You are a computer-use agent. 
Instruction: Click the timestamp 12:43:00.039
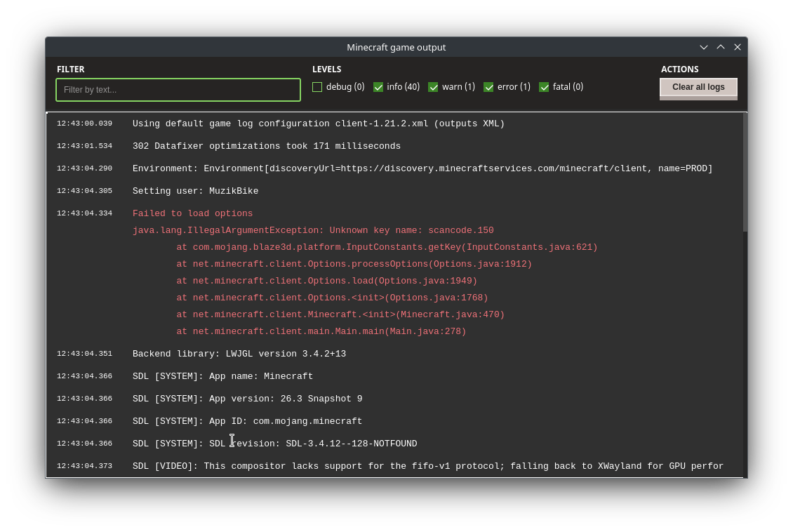84,124
